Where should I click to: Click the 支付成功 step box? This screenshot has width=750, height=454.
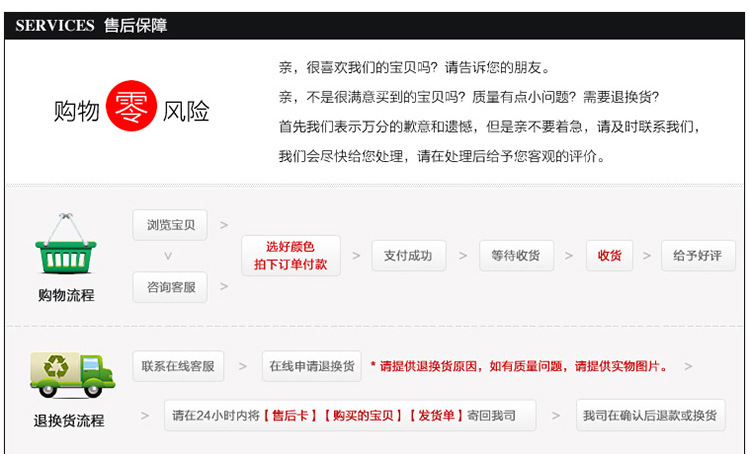(x=408, y=255)
